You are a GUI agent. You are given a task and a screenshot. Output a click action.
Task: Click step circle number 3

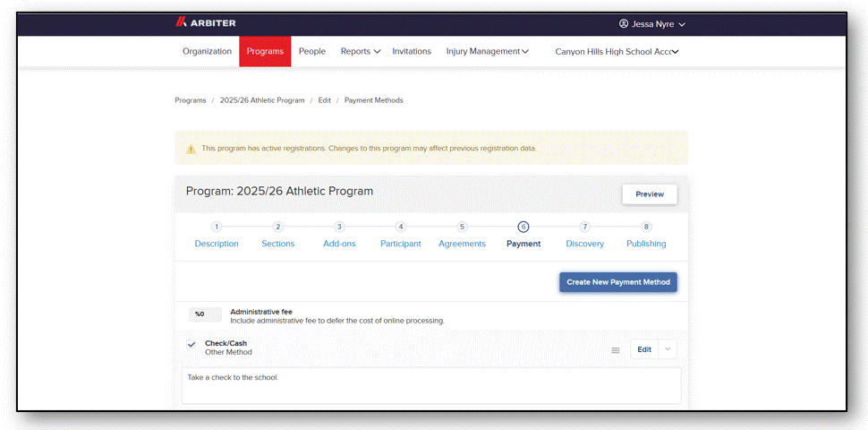click(339, 227)
